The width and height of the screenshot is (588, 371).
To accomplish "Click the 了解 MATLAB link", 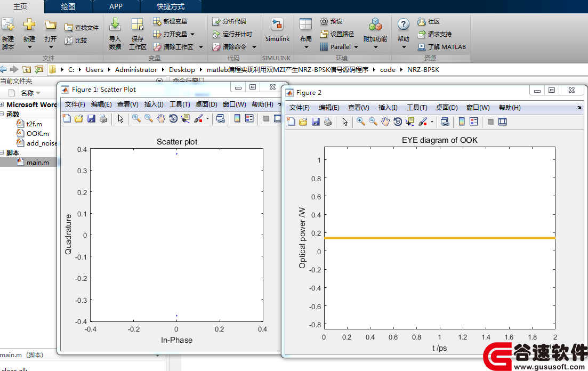I will (442, 47).
